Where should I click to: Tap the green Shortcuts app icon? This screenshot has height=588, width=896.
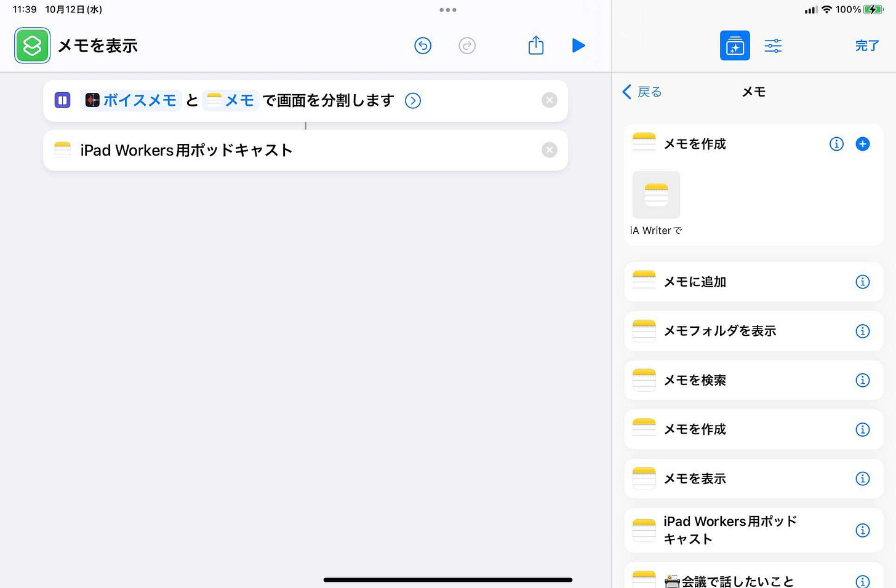32,46
